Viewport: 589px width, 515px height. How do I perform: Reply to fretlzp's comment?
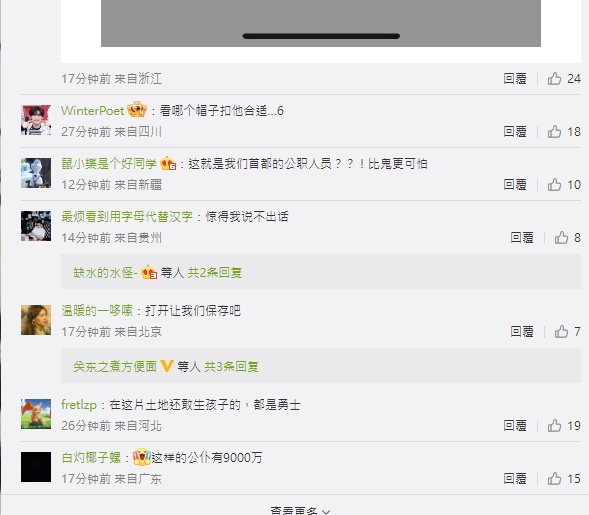(515, 426)
